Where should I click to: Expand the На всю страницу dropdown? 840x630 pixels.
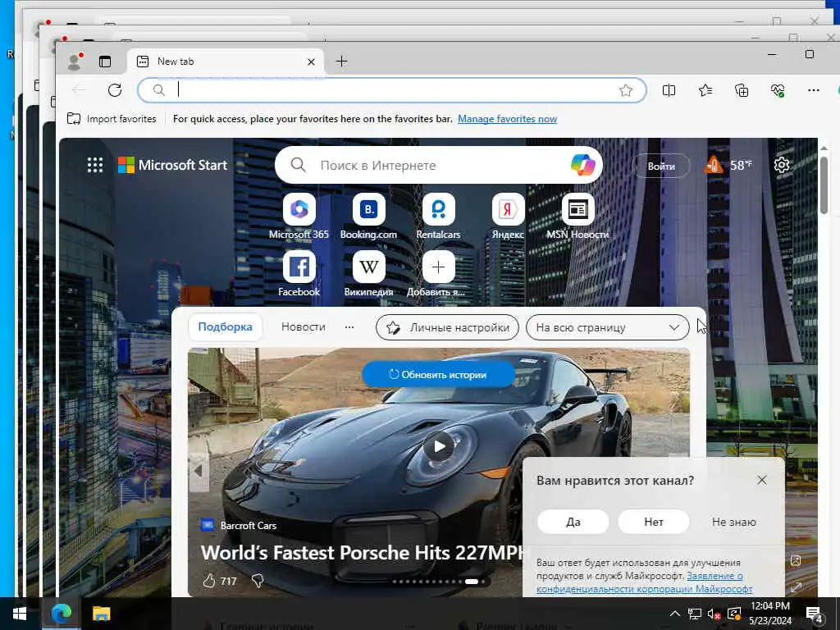[x=608, y=327]
